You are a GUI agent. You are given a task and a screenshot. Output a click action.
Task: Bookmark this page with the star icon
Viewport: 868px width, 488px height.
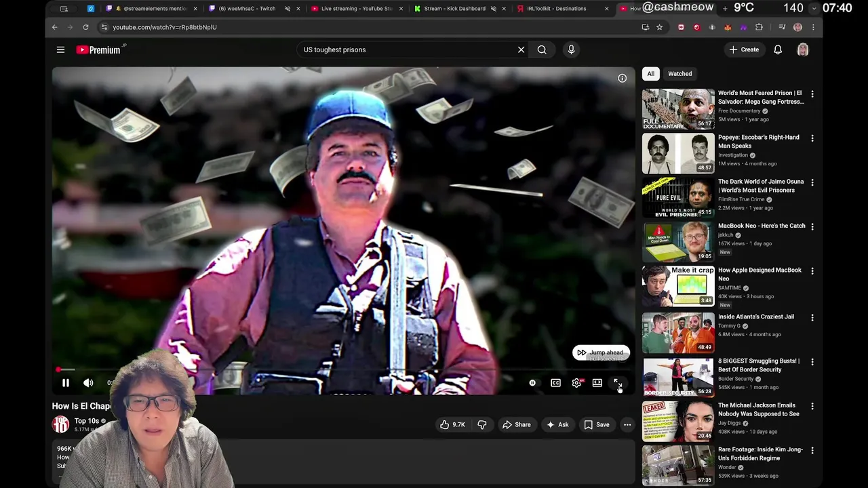659,27
